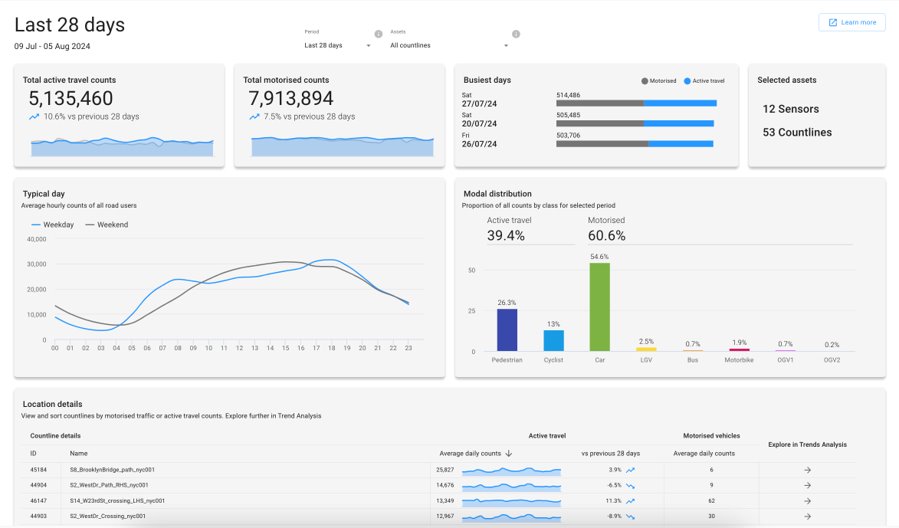
Task: Click the Period info icon
Action: pyautogui.click(x=378, y=34)
